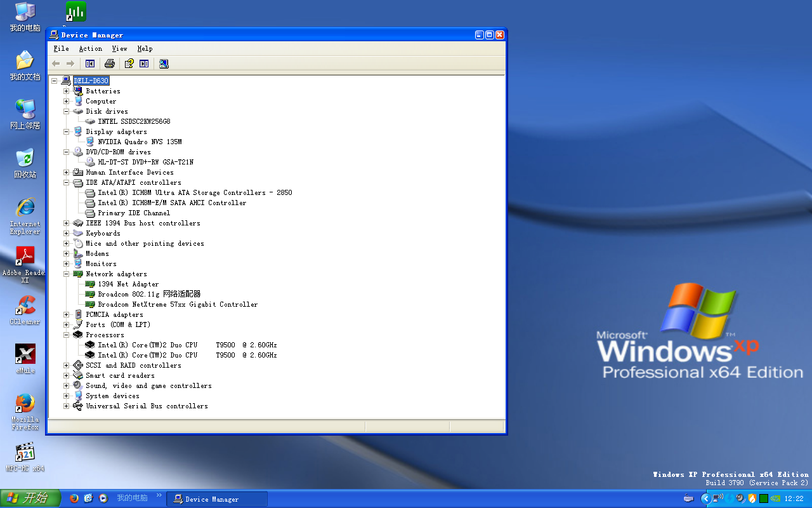
Task: Click Show/Hide Action Pane toolbar icon
Action: (x=145, y=63)
